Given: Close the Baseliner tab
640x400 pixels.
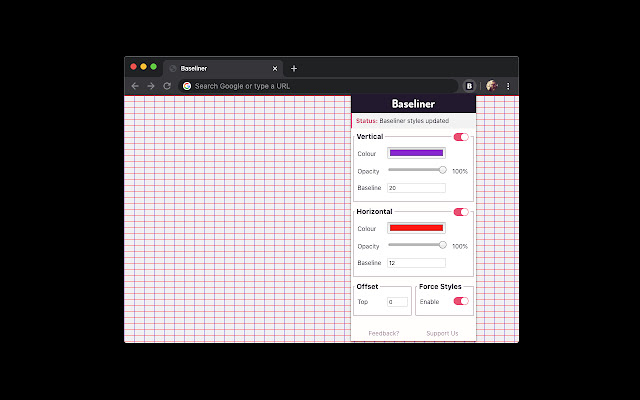Looking at the screenshot, I should click(x=275, y=69).
